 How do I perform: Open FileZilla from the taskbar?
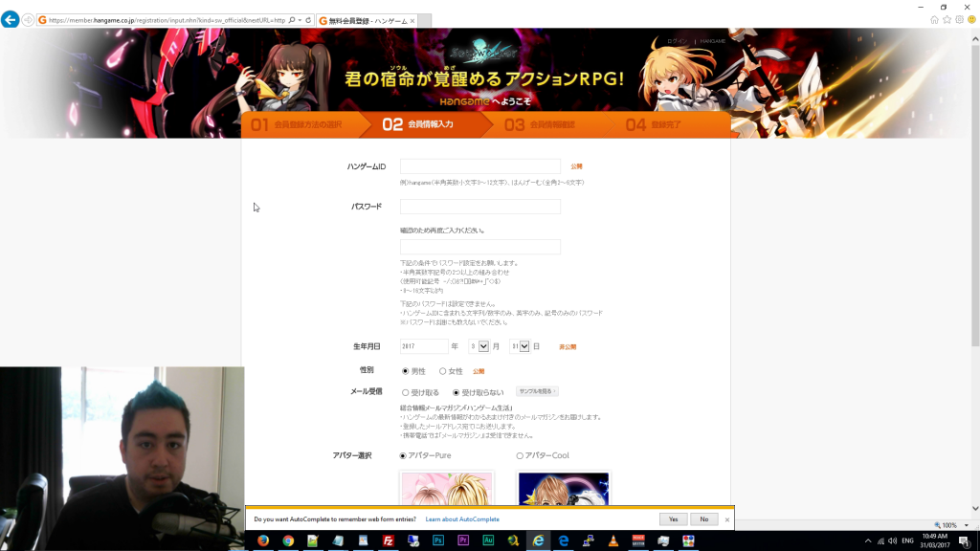point(389,540)
